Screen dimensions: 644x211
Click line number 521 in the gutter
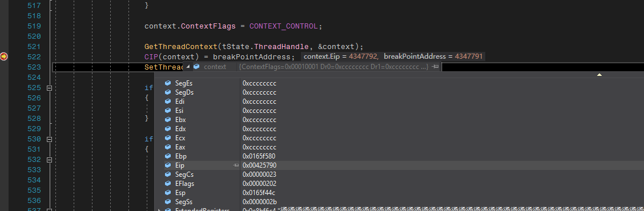pyautogui.click(x=34, y=46)
